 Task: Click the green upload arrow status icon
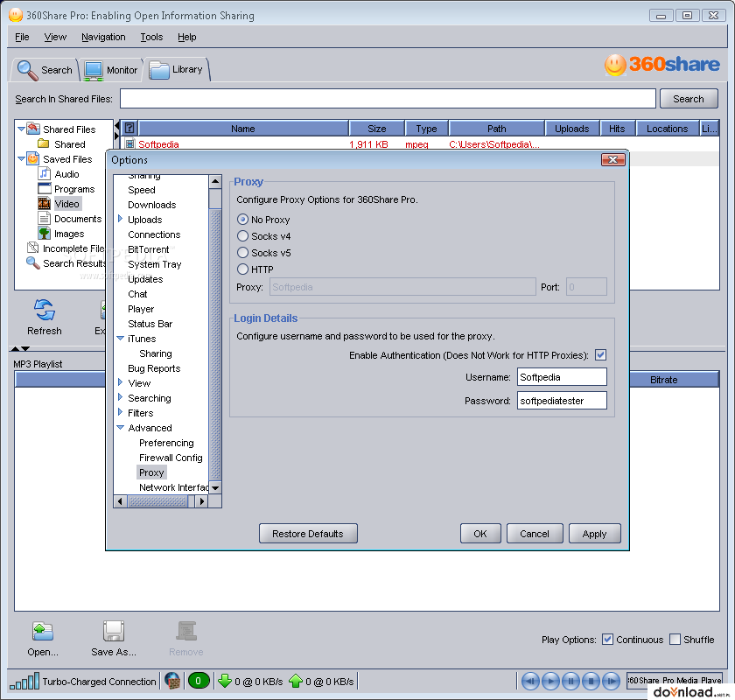coord(296,681)
